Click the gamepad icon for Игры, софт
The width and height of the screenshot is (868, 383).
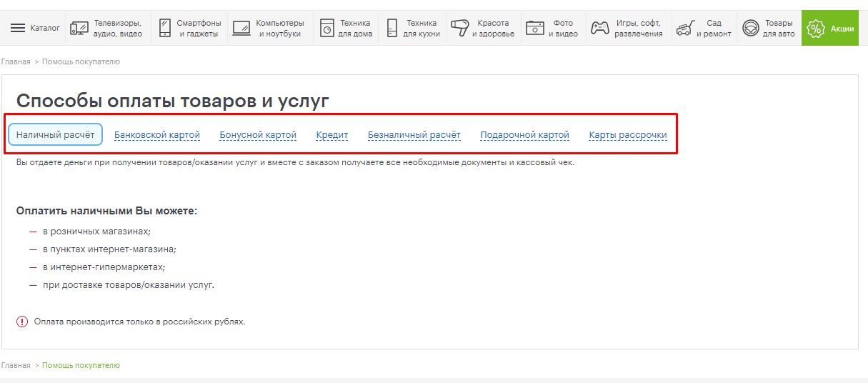599,28
